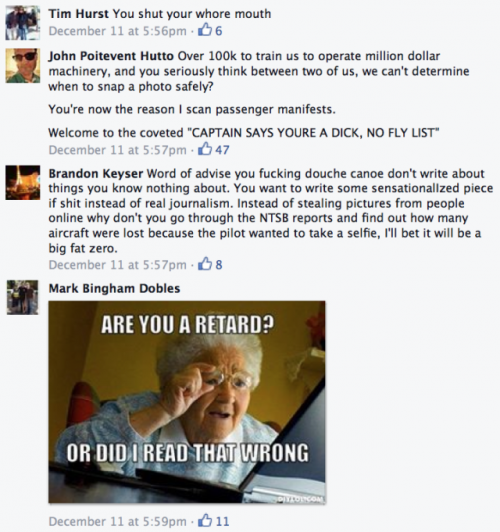
Task: Click the like thumb on Tim Hurst's comment
Action: click(x=205, y=30)
